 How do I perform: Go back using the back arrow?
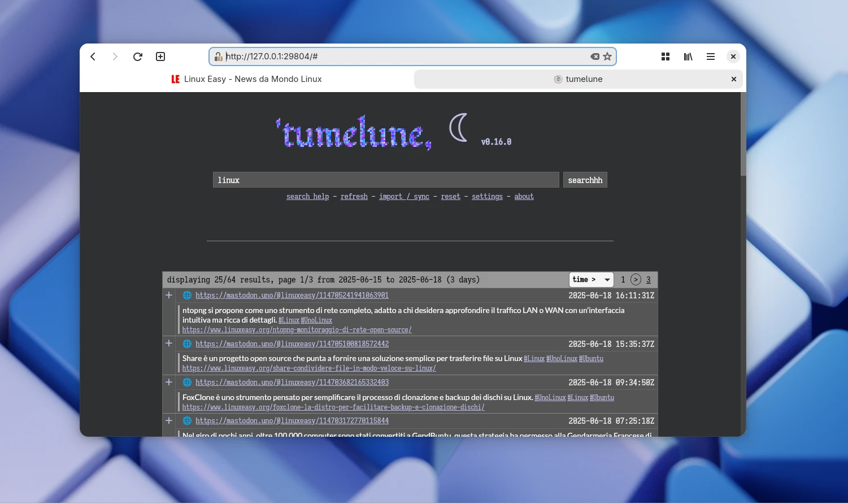(x=93, y=57)
